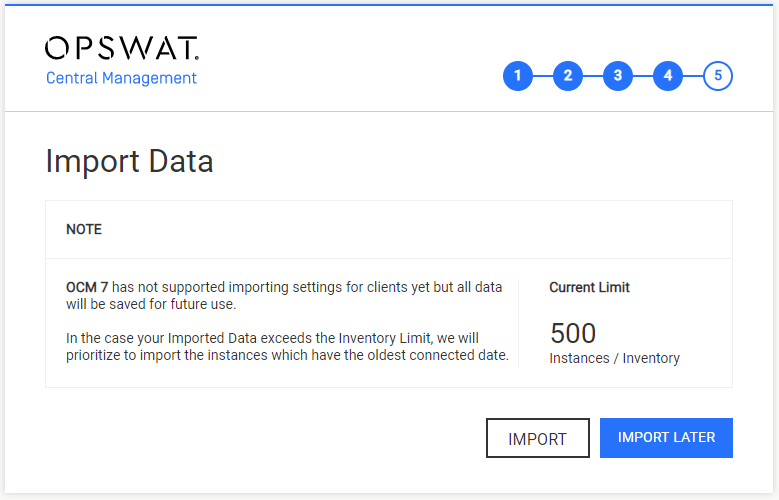Screen dimensions: 779x500
Task: Click the Central Management subtitle
Action: 121,78
